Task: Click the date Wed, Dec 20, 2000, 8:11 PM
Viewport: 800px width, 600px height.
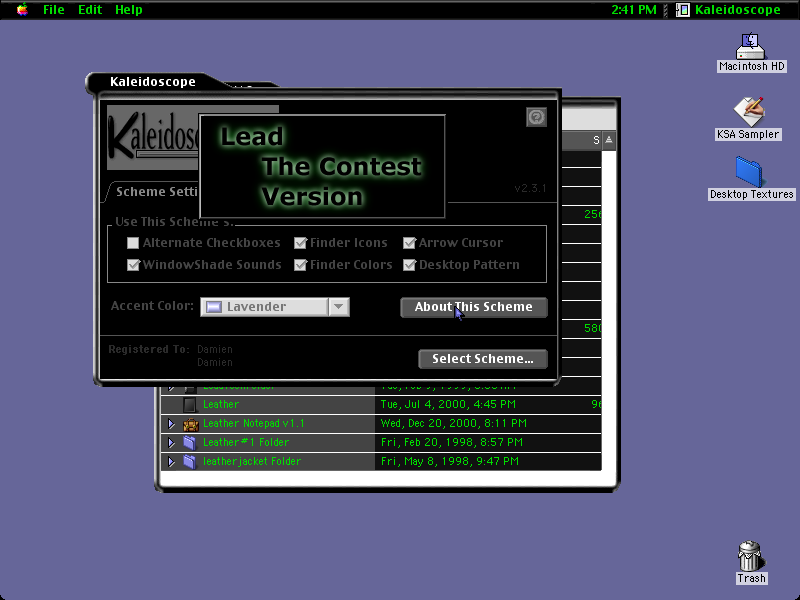Action: (454, 423)
